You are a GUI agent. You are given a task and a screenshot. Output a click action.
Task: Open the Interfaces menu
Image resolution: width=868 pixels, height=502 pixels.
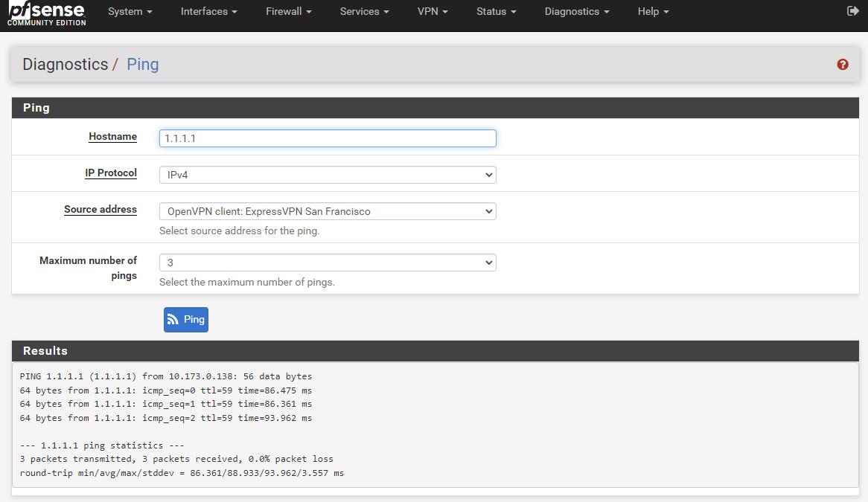click(x=208, y=12)
